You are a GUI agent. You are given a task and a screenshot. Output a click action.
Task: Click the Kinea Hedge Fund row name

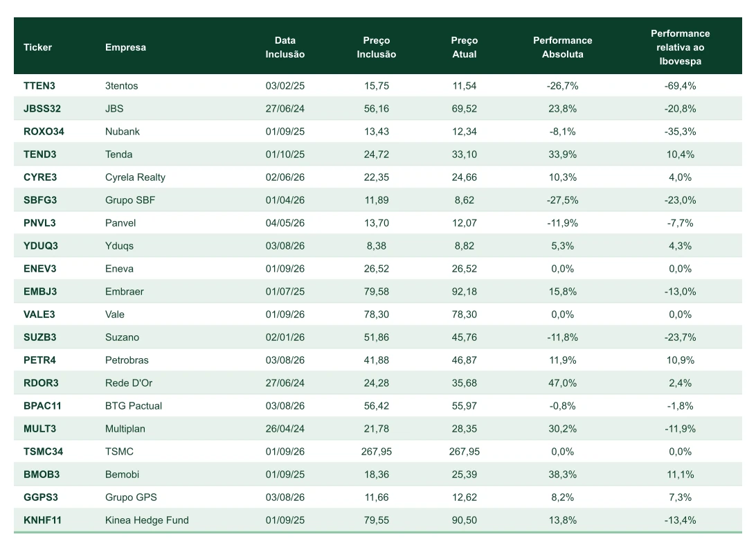click(147, 520)
